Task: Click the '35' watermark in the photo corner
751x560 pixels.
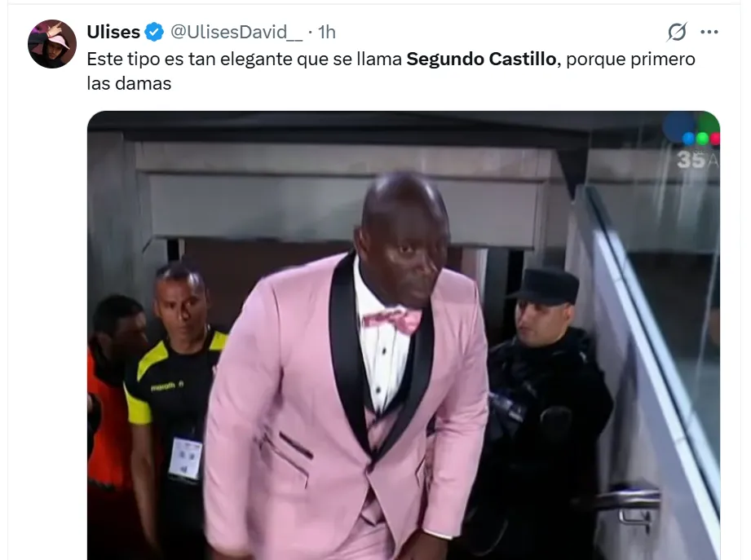Action: click(x=691, y=160)
